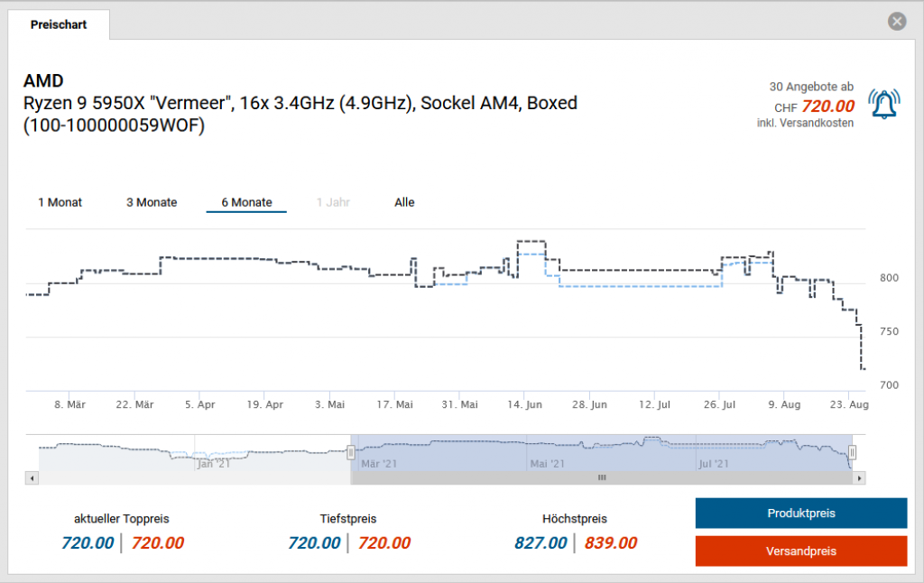Open the 30 Angebote ab offers link
Screen dimensions: 924x583
[x=811, y=87]
